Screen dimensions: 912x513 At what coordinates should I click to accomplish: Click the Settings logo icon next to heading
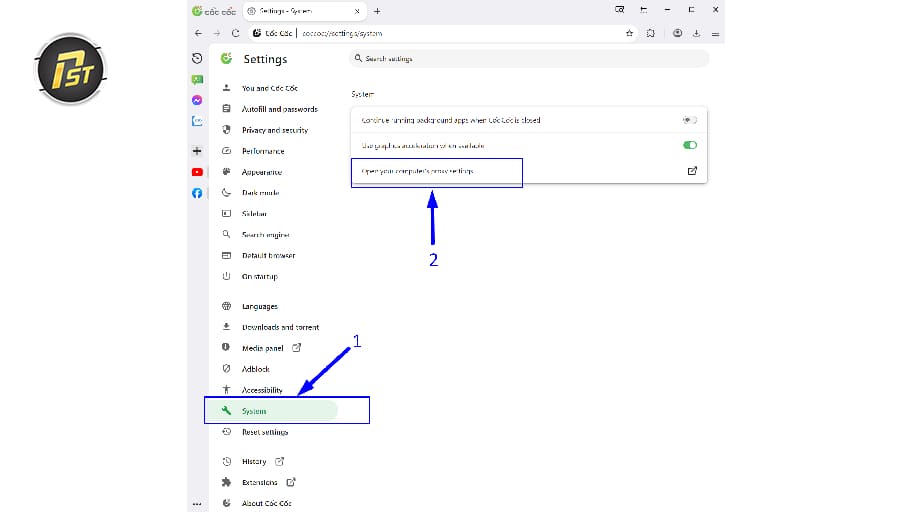[x=226, y=59]
